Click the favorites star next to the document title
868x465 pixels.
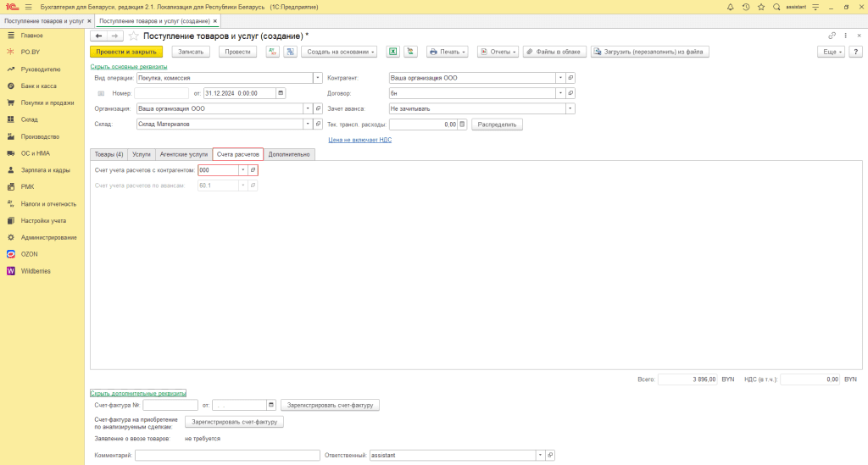pyautogui.click(x=134, y=36)
